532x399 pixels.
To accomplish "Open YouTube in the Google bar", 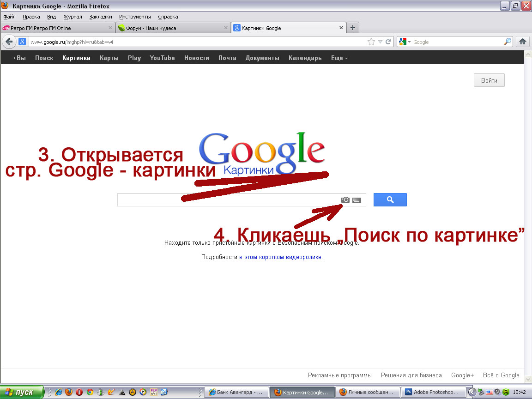I will (x=162, y=58).
